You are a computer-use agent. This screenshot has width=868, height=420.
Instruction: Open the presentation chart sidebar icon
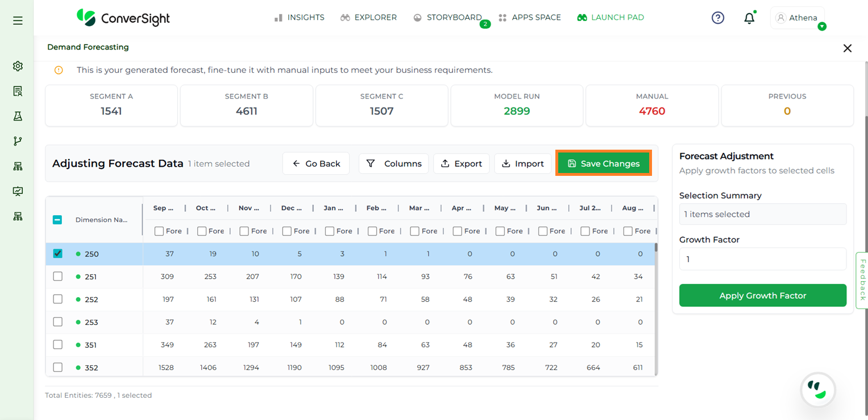pos(18,191)
